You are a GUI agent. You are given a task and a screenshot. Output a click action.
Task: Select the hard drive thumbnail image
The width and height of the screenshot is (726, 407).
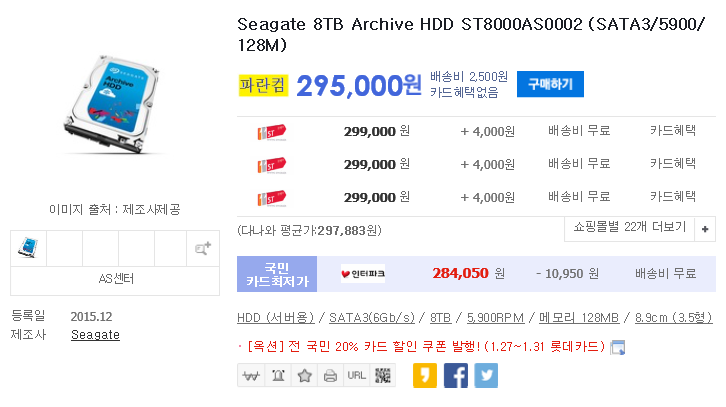point(28,248)
